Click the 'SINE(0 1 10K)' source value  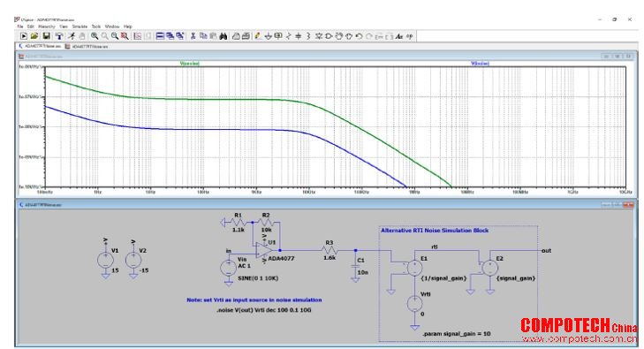pos(258,278)
